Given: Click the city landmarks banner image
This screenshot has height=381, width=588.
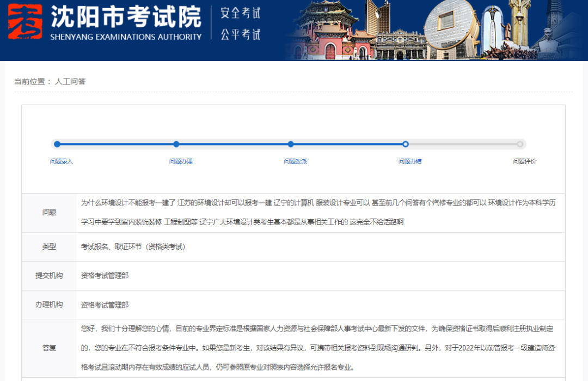Looking at the screenshot, I should 436,30.
